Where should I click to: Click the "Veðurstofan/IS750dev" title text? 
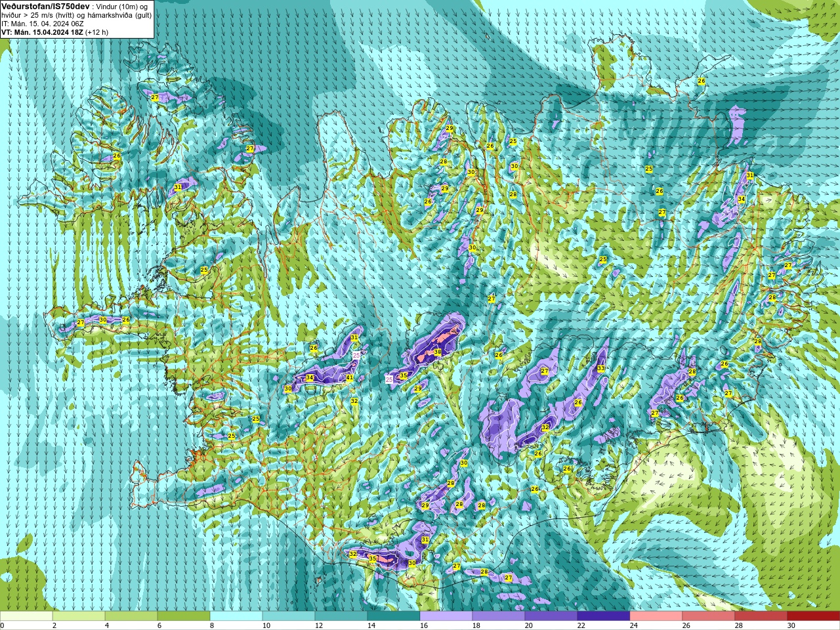click(x=45, y=6)
